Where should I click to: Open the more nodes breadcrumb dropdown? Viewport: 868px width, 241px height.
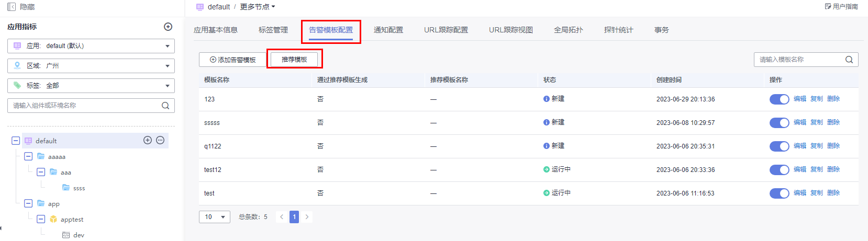click(x=258, y=7)
